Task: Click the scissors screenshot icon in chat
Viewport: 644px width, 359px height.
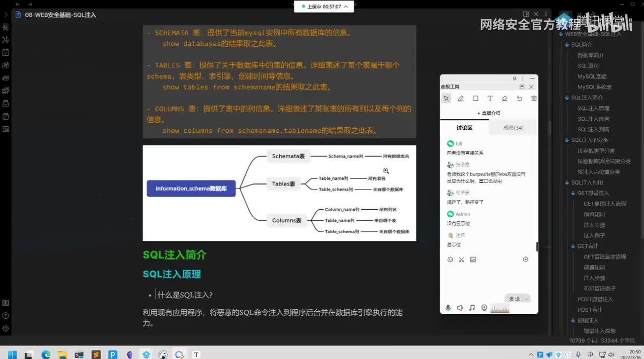Action: 461,259
